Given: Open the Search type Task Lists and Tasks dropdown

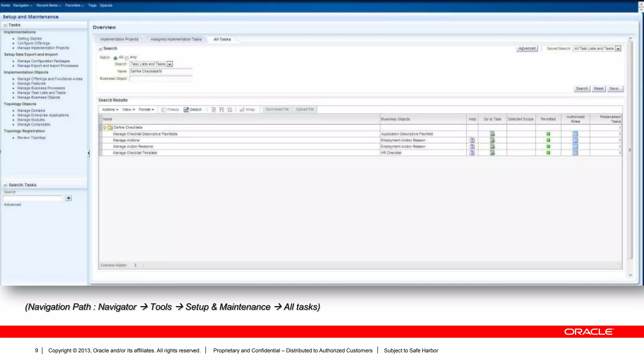Looking at the screenshot, I should point(169,64).
